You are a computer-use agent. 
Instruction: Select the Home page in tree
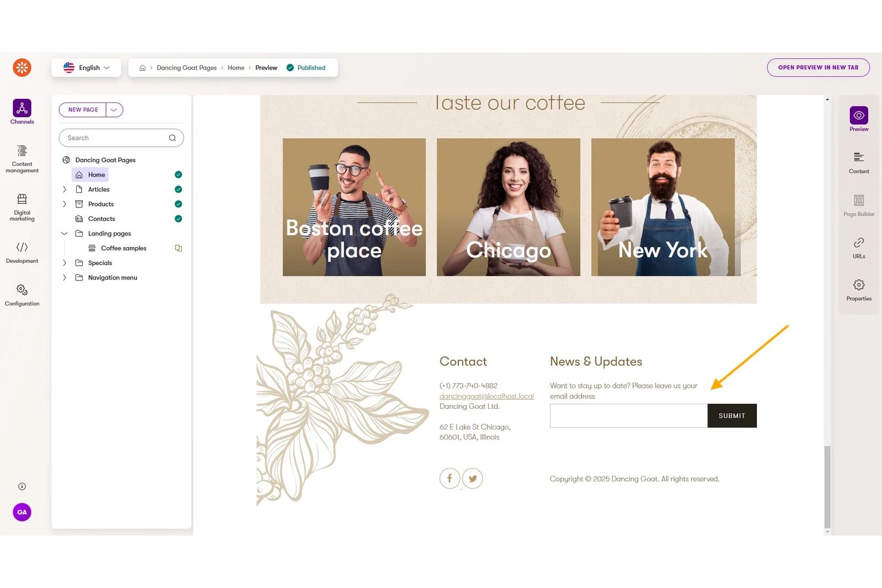pos(90,175)
